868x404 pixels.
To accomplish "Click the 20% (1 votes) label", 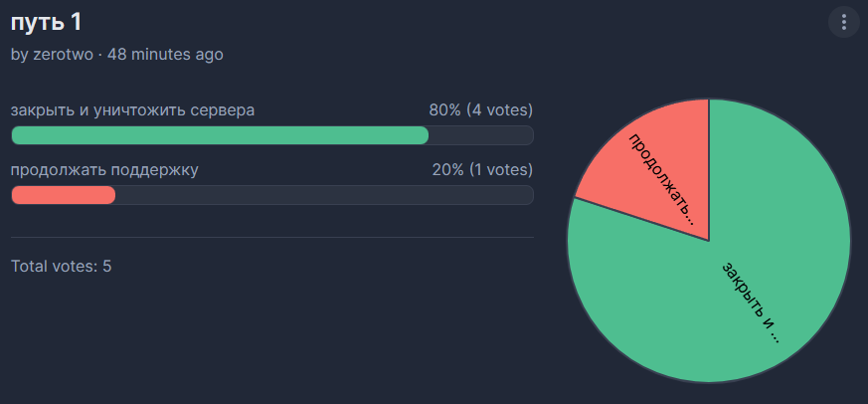I will pos(482,169).
